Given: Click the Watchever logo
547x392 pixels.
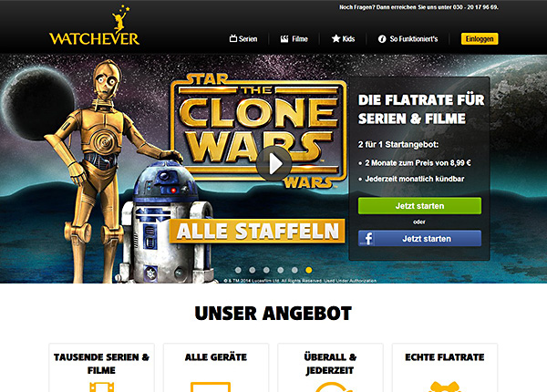Looking at the screenshot, I should 94,26.
